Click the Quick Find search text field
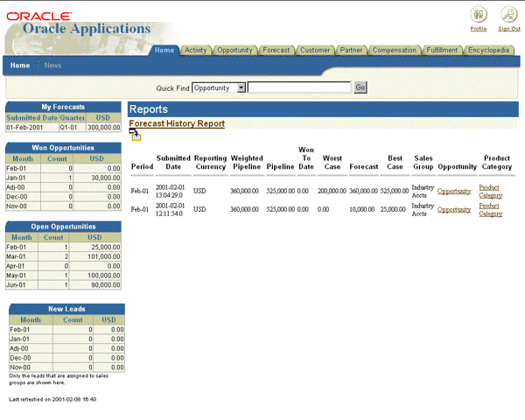The height and width of the screenshot is (420, 525). click(299, 88)
